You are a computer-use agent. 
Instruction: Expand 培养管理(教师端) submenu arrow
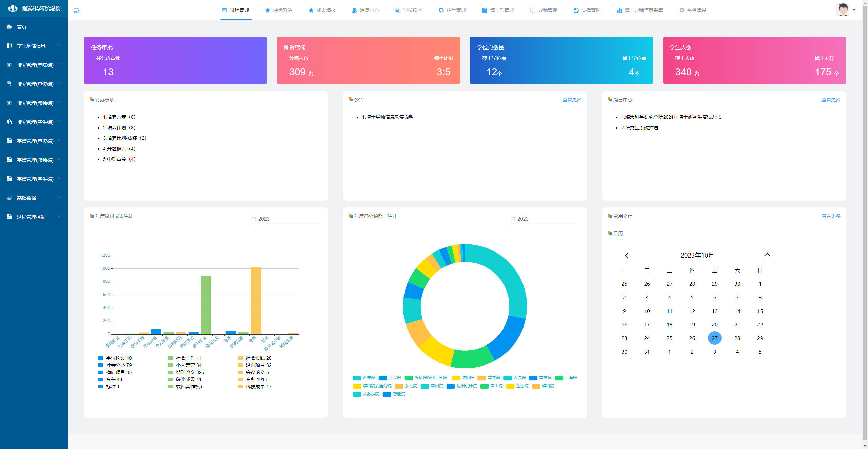[59, 102]
